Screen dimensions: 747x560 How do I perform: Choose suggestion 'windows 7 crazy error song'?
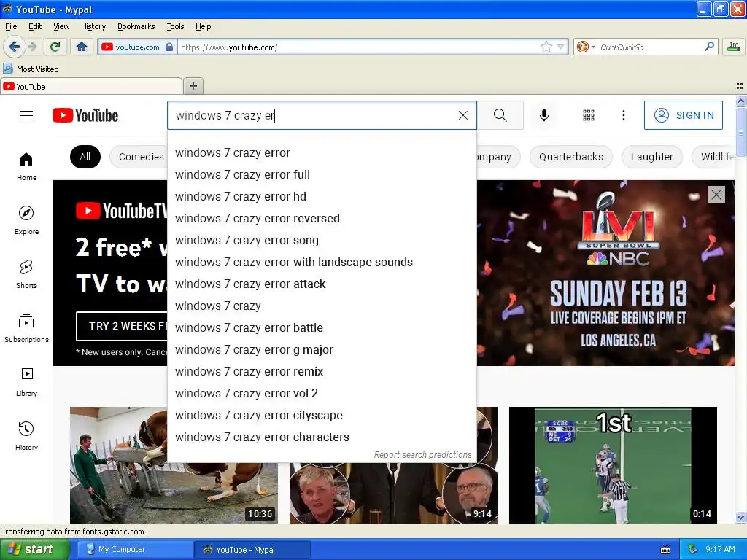click(x=322, y=241)
